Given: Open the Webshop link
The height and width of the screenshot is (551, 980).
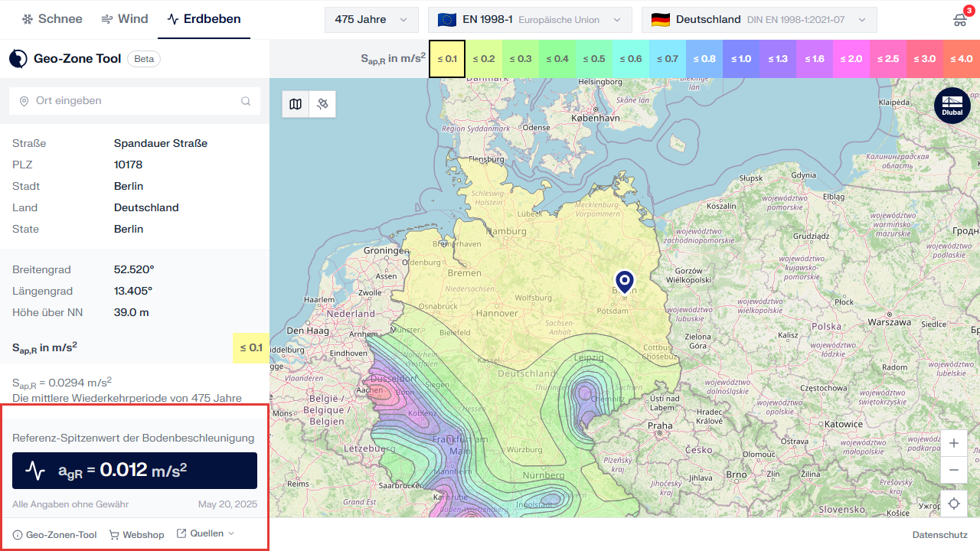Looking at the screenshot, I should pos(137,535).
